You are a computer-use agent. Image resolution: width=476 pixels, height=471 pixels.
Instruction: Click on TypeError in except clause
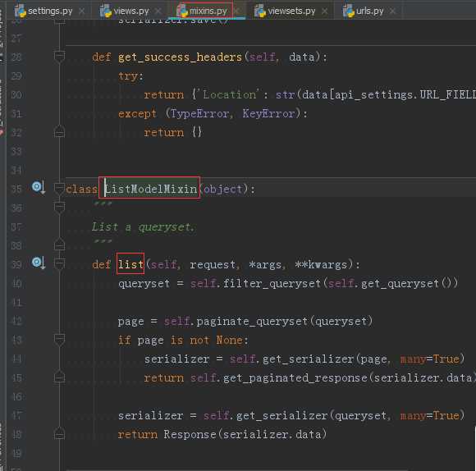point(199,114)
